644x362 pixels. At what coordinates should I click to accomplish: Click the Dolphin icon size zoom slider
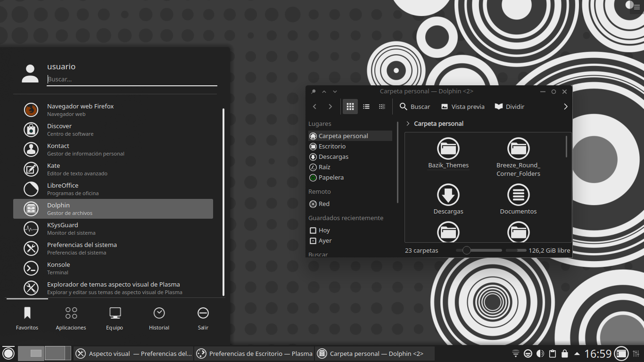pos(479,250)
